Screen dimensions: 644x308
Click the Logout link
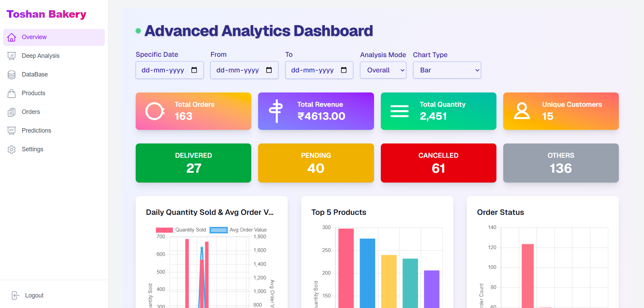pyautogui.click(x=34, y=295)
